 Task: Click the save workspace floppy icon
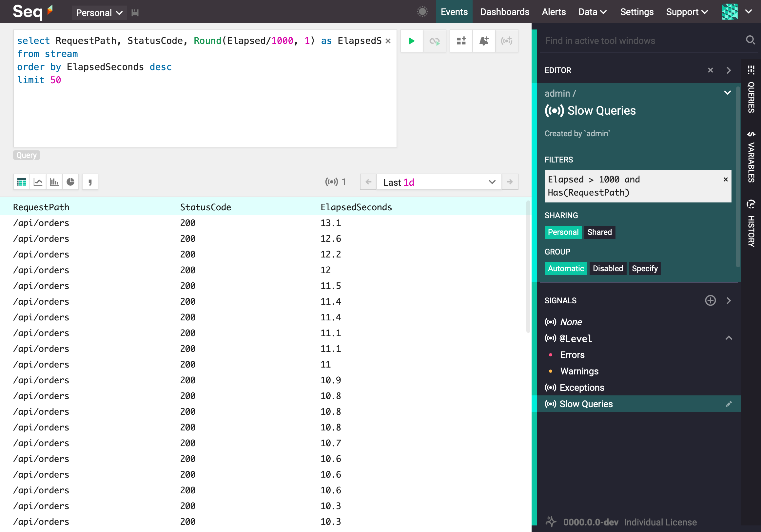tap(135, 12)
